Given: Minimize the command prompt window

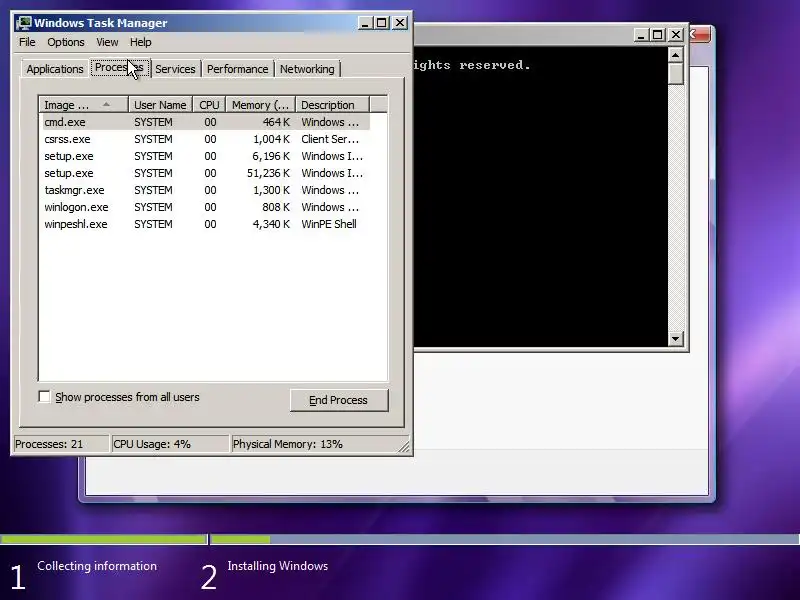Looking at the screenshot, I should [641, 35].
